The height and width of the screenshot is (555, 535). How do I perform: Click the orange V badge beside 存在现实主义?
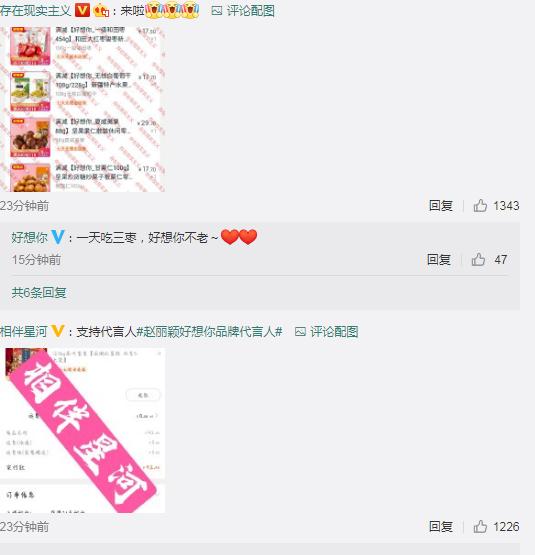82,10
